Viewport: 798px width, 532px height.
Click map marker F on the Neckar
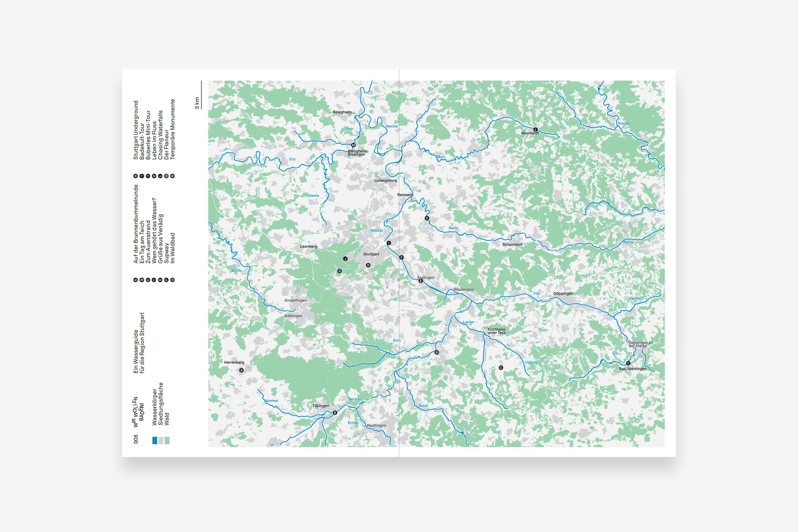click(x=401, y=257)
